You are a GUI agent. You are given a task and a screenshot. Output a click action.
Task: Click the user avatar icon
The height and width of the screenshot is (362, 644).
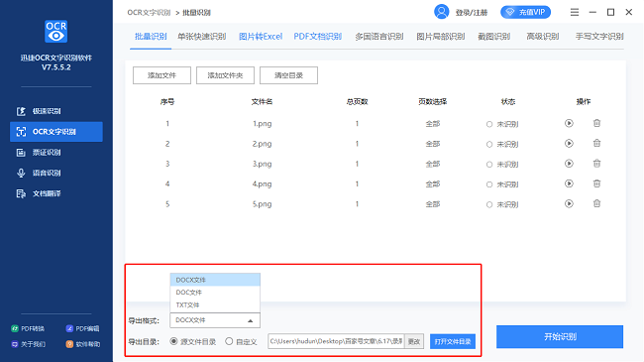coord(442,12)
